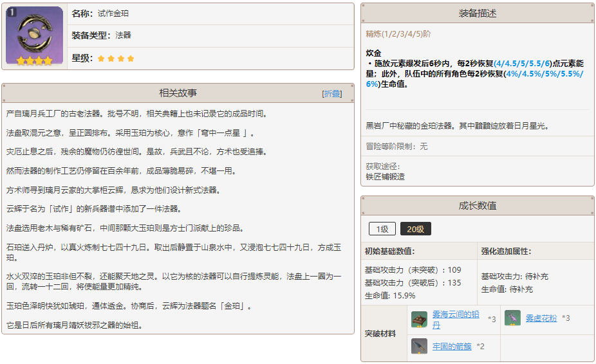Image resolution: width=596 pixels, height=364 pixels.
Task: Click 基础攻击力: 待补充 text
Action: pos(515,277)
